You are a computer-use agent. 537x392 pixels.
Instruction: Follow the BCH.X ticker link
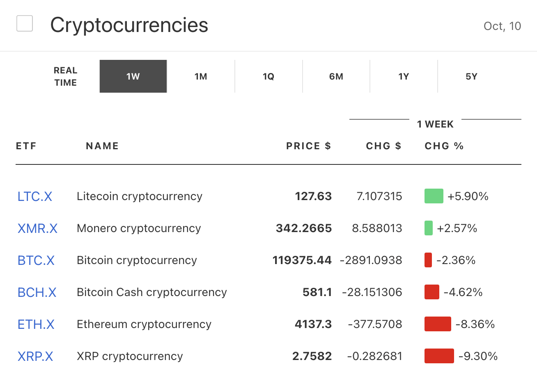(x=37, y=292)
